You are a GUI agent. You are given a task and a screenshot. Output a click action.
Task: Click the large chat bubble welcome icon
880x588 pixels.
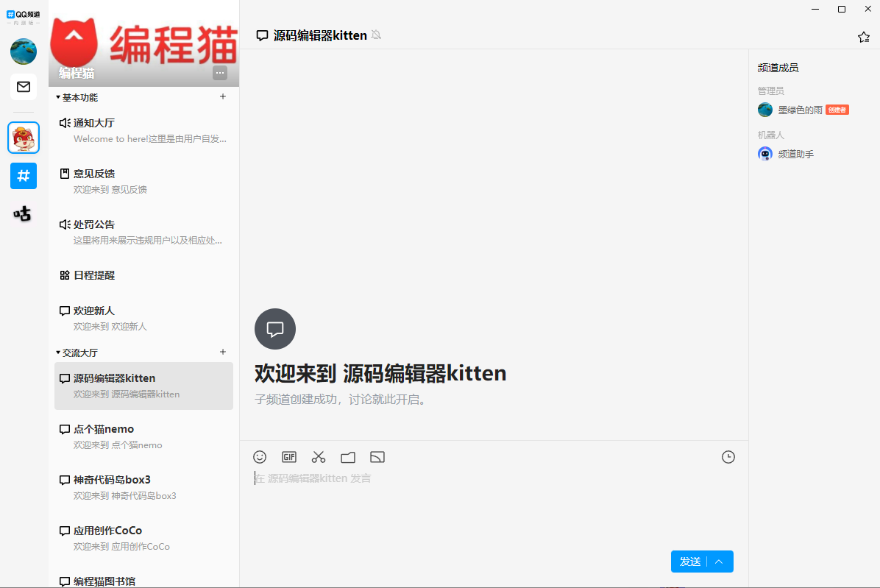(x=275, y=329)
